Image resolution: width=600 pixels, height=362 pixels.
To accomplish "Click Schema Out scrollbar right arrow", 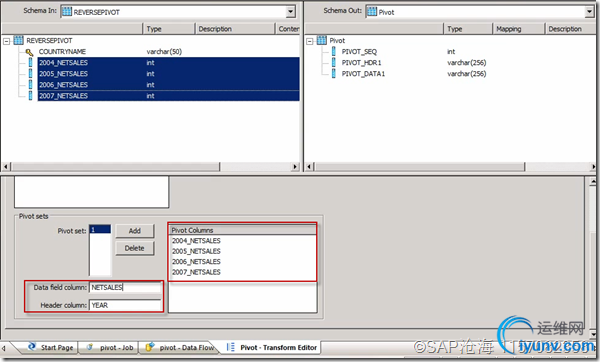I will click(x=593, y=167).
